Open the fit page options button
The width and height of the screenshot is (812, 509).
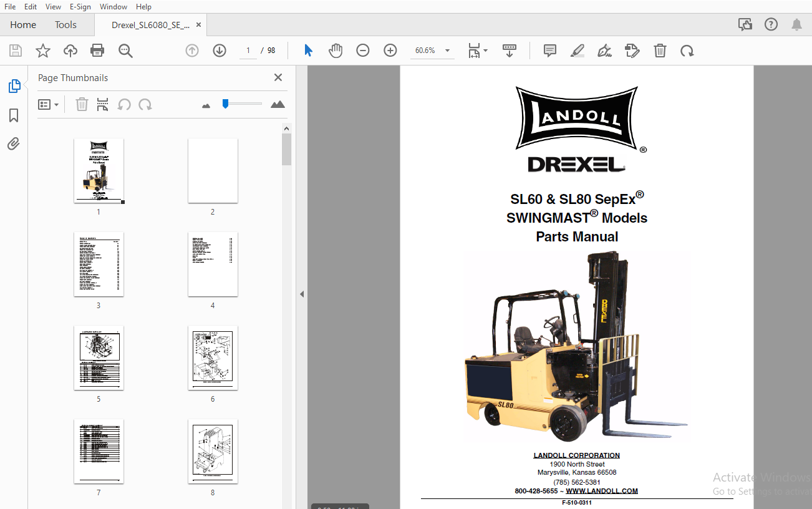(x=478, y=51)
